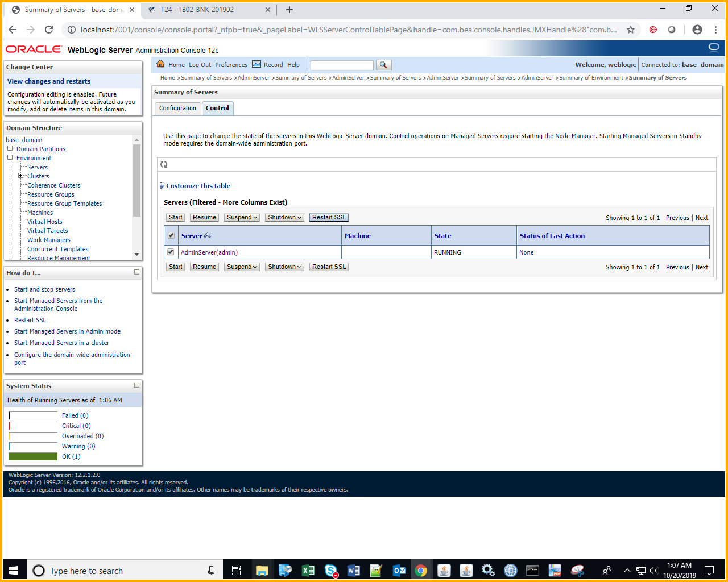Open Excel from the taskbar
The width and height of the screenshot is (728, 582).
[x=308, y=571]
